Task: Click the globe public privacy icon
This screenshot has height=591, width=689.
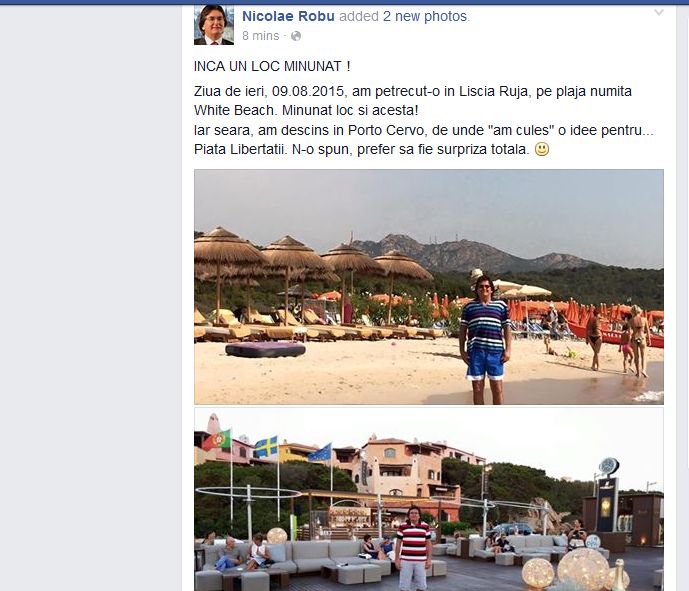Action: tap(296, 36)
